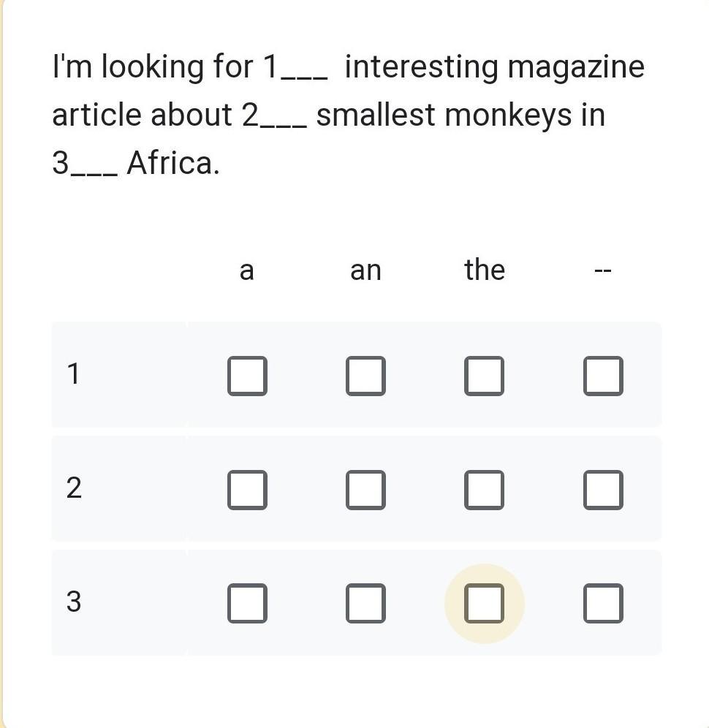709x728 pixels.
Task: Click the row label 3
Action: click(x=74, y=601)
